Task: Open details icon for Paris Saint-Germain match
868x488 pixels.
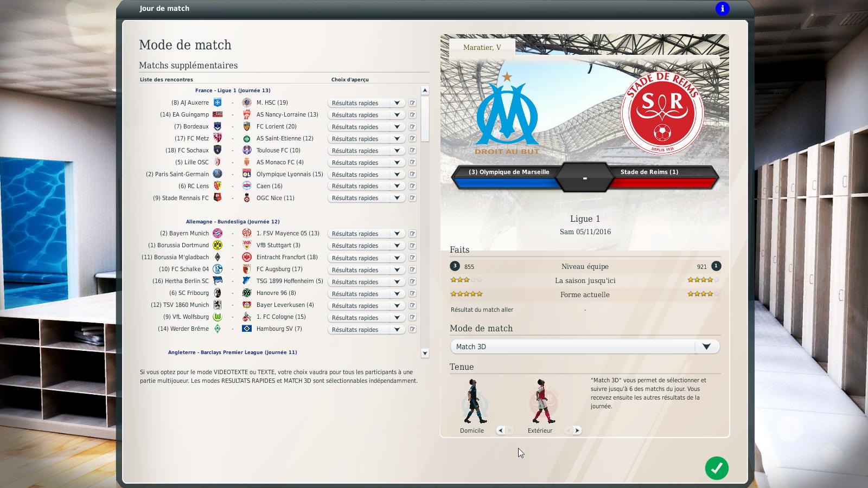Action: click(x=412, y=175)
